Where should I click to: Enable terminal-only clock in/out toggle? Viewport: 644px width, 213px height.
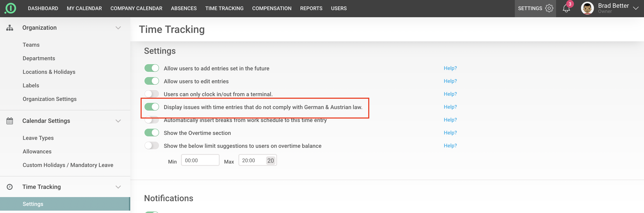click(152, 94)
